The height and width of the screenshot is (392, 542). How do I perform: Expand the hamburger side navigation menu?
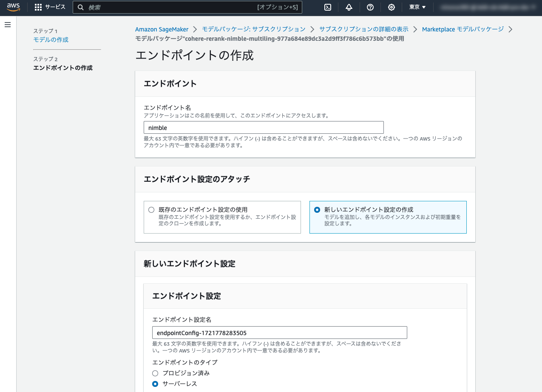click(x=7, y=25)
